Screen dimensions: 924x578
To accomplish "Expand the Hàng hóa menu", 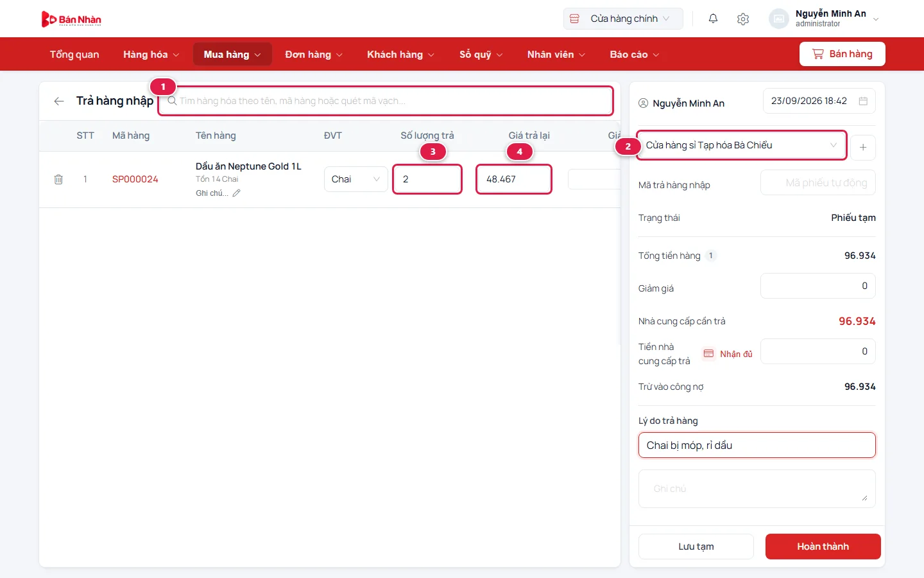I will click(x=151, y=55).
